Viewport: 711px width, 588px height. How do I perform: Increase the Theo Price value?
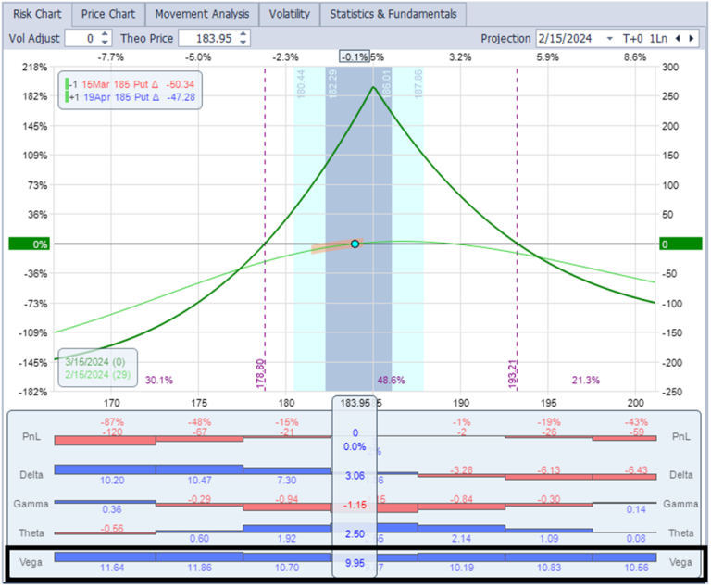243,34
